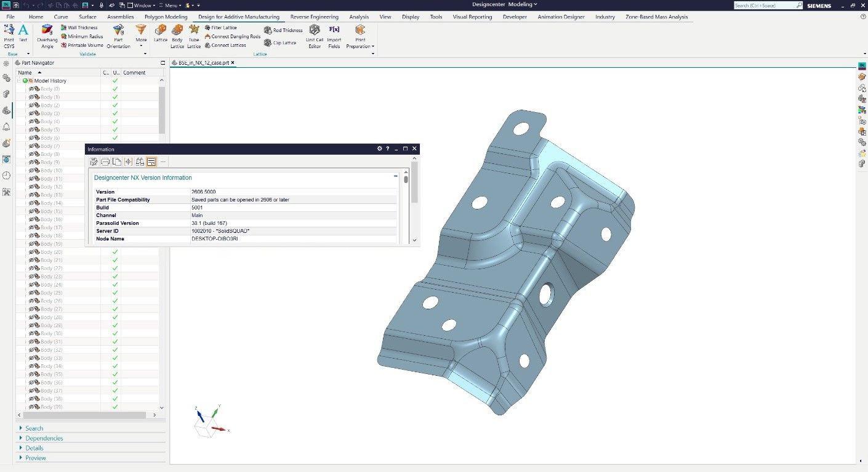This screenshot has width=868, height=472.
Task: Open the Print Preparation dropdown
Action: 360,36
